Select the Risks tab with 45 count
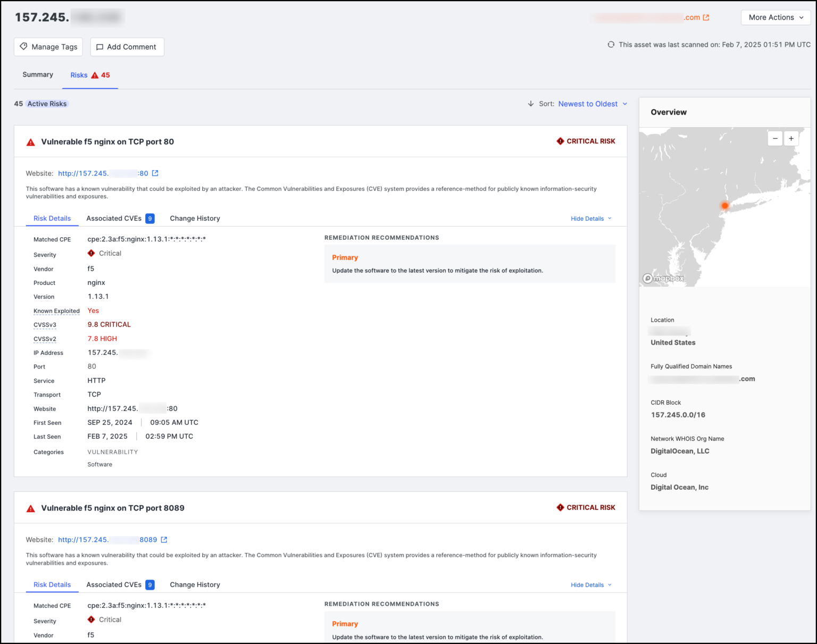The image size is (817, 644). point(90,75)
